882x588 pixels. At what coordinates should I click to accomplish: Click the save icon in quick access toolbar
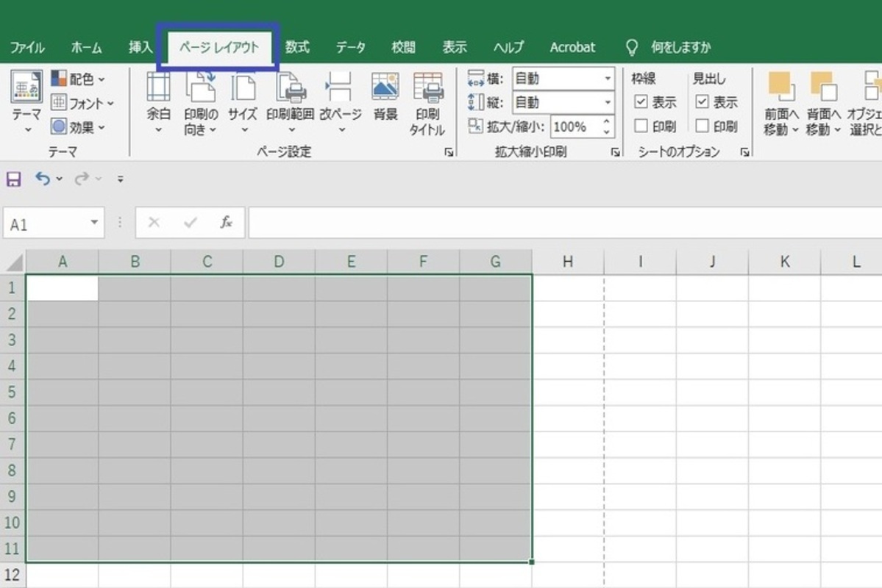(x=13, y=179)
